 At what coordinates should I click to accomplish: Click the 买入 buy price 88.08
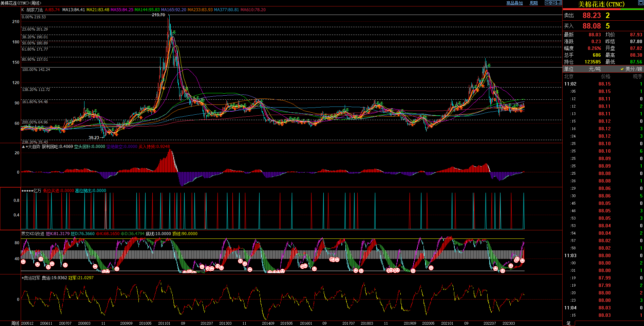(591, 26)
